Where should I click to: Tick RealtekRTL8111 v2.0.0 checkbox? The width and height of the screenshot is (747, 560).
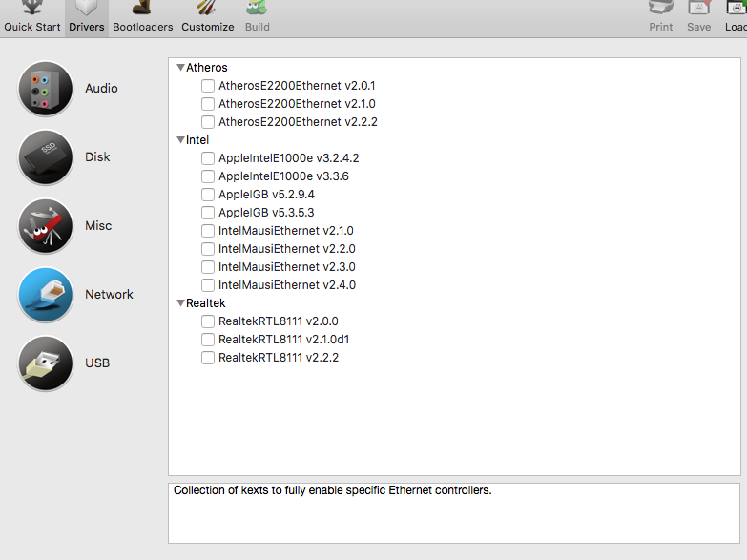point(208,321)
